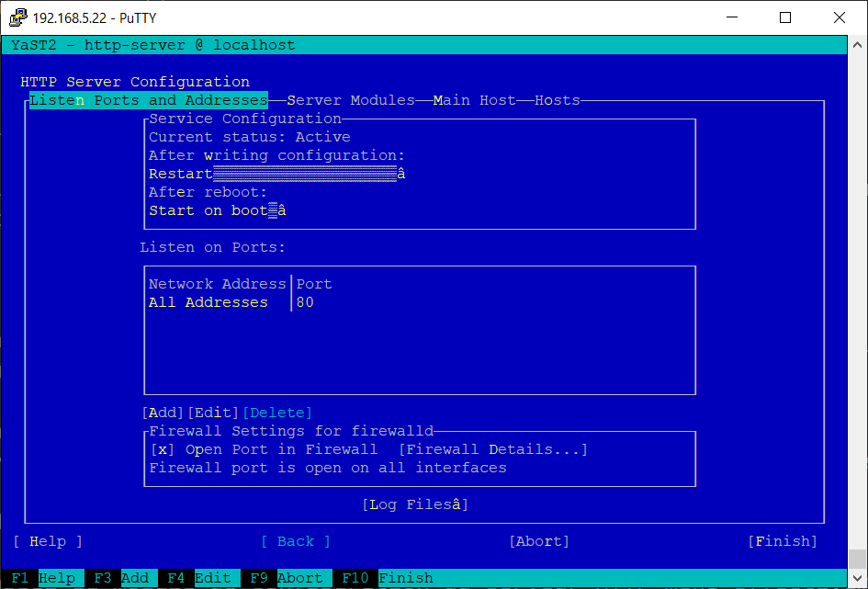Click the Delete port button
The height and width of the screenshot is (589, 868).
coord(277,413)
